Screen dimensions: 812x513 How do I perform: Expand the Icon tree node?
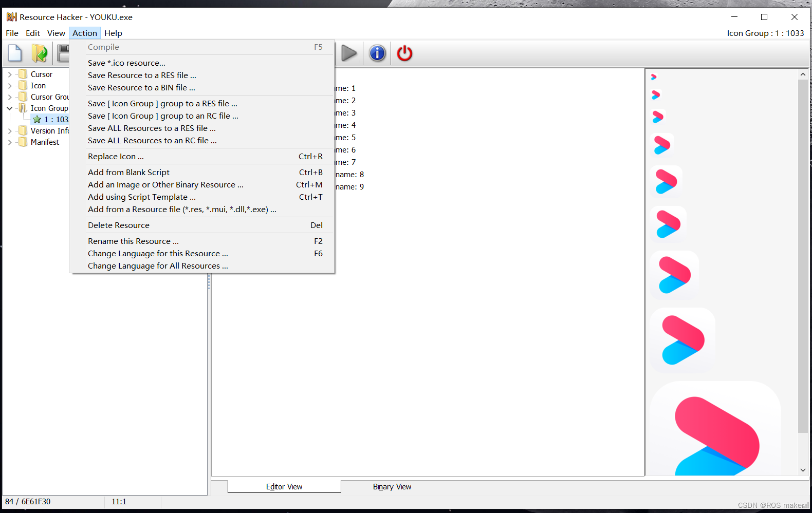(x=9, y=86)
